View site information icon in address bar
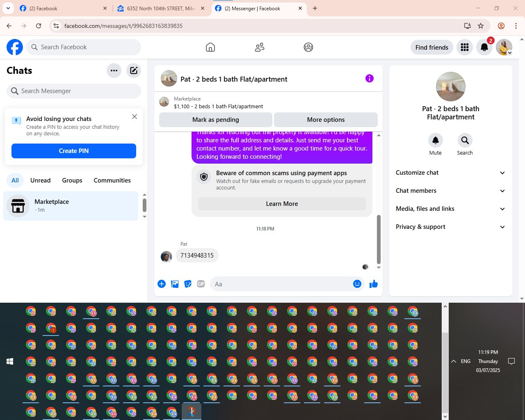Screen dimensions: 525x420 click(56, 26)
